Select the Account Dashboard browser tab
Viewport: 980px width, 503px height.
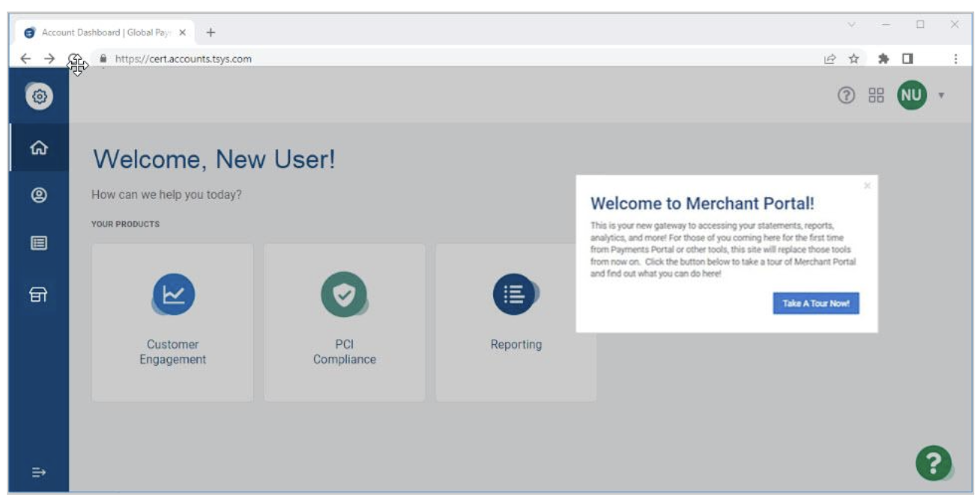pos(105,33)
